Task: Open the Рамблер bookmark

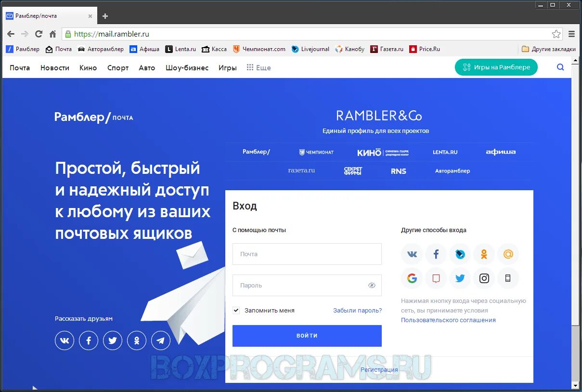Action: click(x=23, y=49)
